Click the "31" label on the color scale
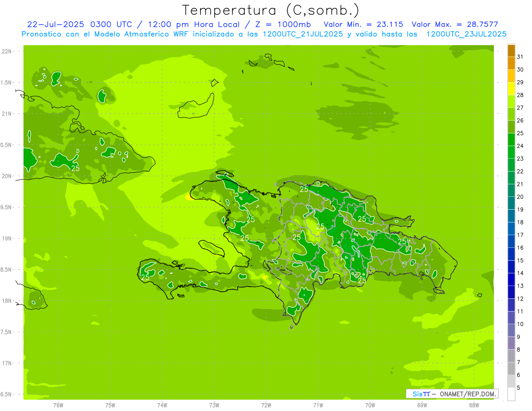Image resolution: width=532 pixels, height=411 pixels. (520, 57)
